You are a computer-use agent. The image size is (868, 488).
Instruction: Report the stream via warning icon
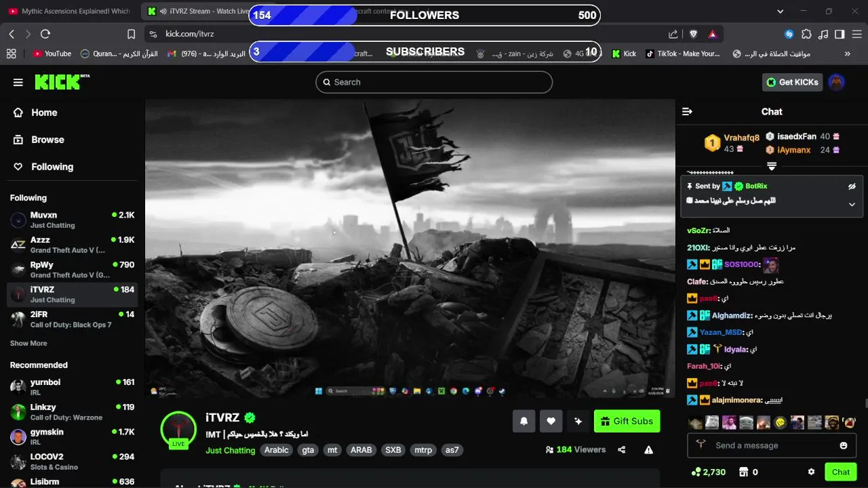click(648, 449)
